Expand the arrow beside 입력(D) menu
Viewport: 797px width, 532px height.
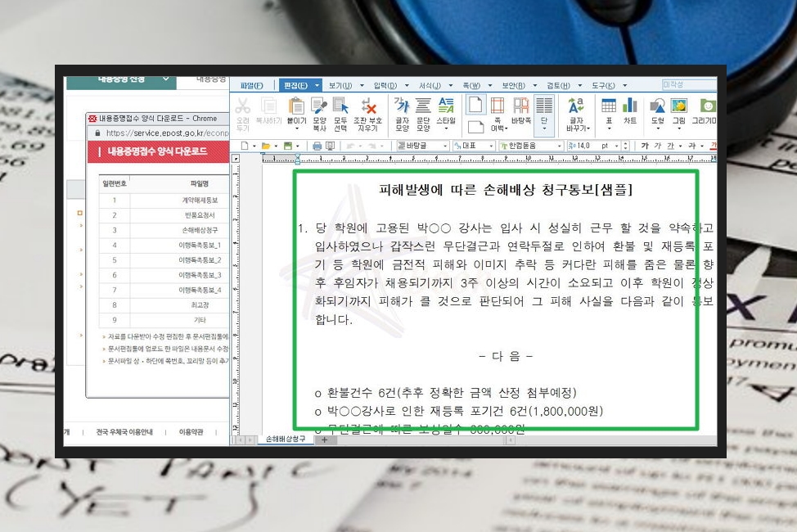407,85
